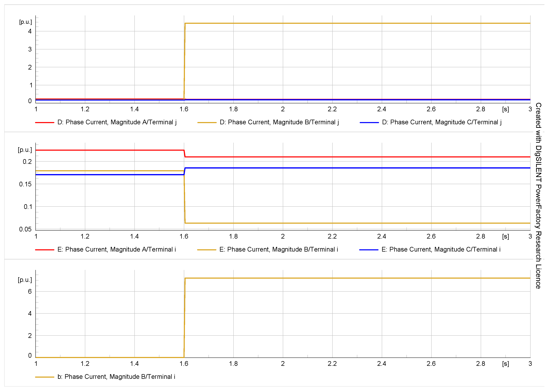Click the 0.15 tick label on middle plot y-axis
550x392 pixels.
pos(25,184)
